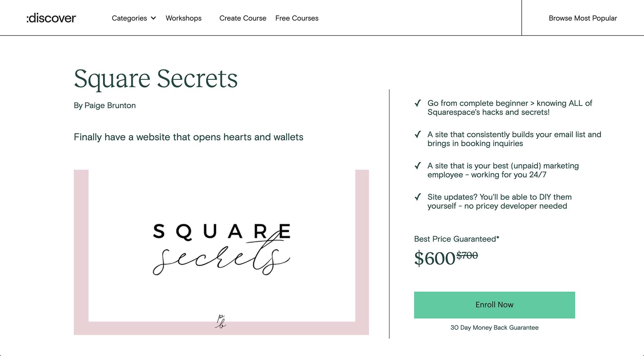
Task: Expand the Categories dropdown chevron
Action: [153, 18]
